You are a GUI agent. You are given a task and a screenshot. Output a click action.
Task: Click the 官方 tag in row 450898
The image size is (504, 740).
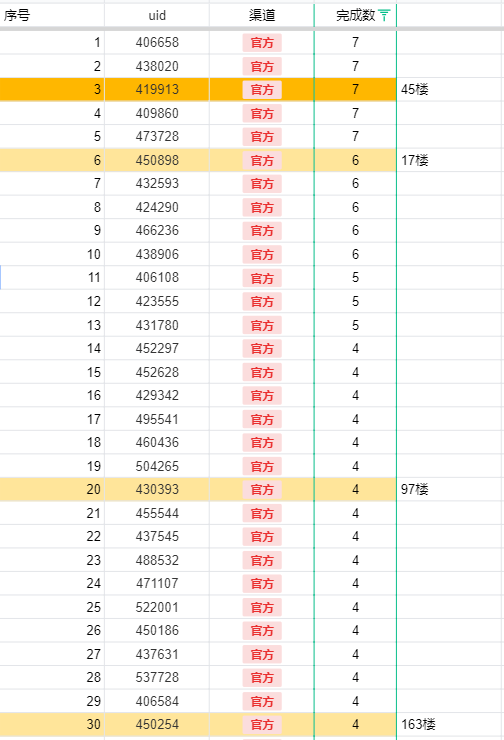(x=262, y=160)
